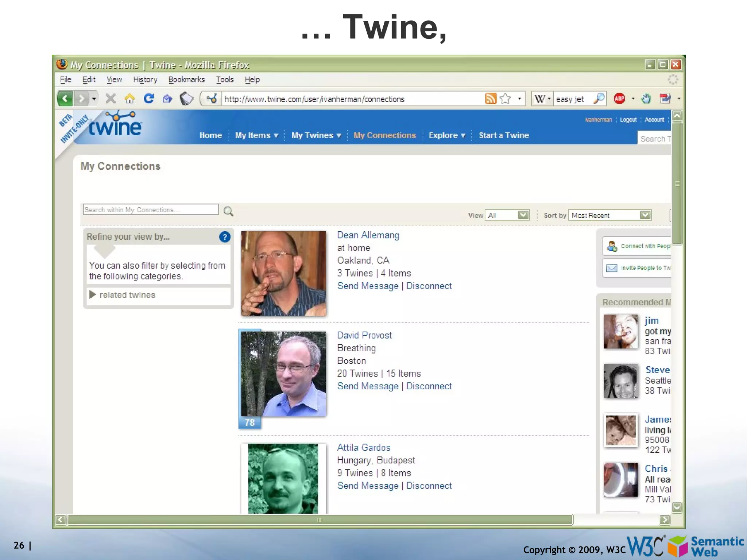Open recommended member jim's thumbnail

click(621, 332)
